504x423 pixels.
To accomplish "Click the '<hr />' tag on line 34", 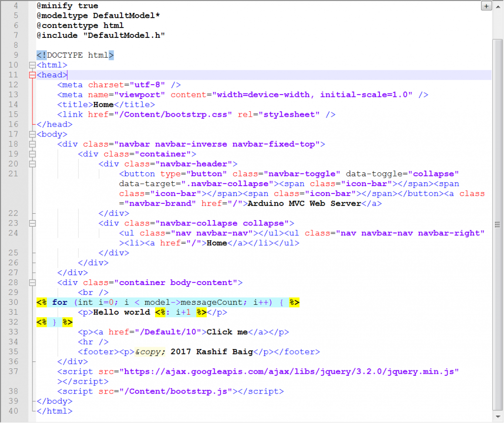I will point(93,342).
